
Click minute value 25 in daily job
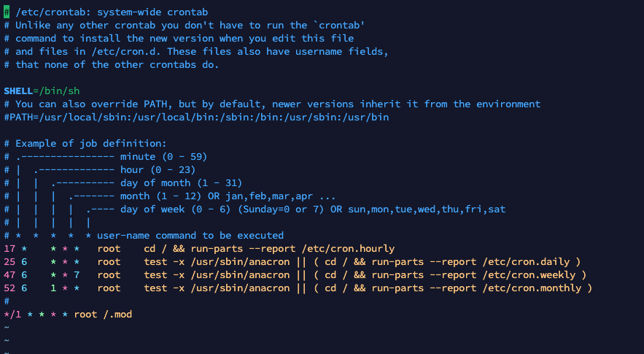(x=9, y=262)
